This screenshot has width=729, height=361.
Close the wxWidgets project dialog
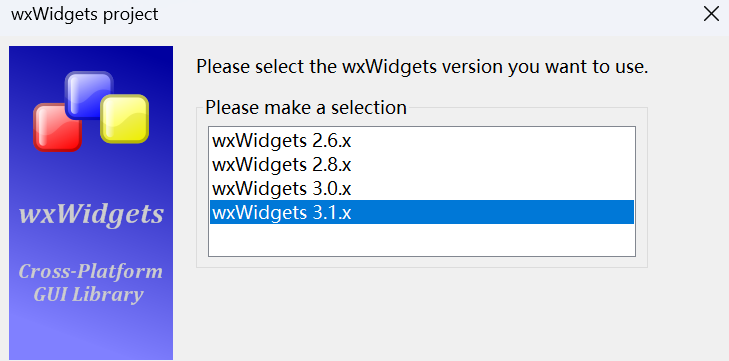[711, 14]
